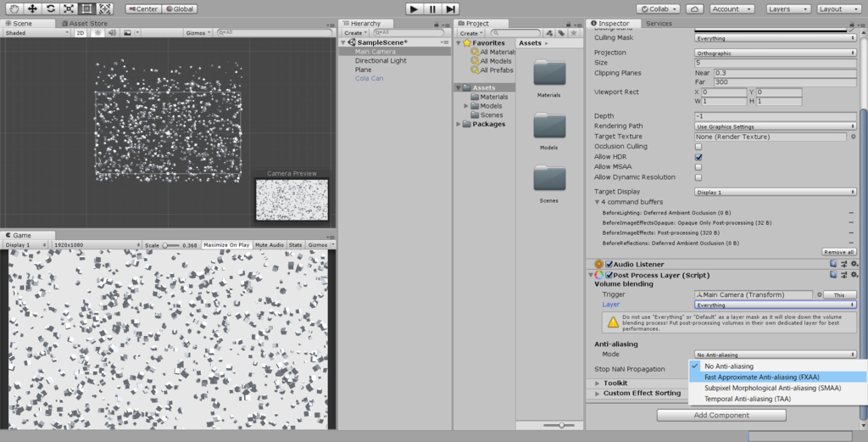Image resolution: width=868 pixels, height=442 pixels.
Task: Open Target Texture object picker
Action: click(x=853, y=137)
